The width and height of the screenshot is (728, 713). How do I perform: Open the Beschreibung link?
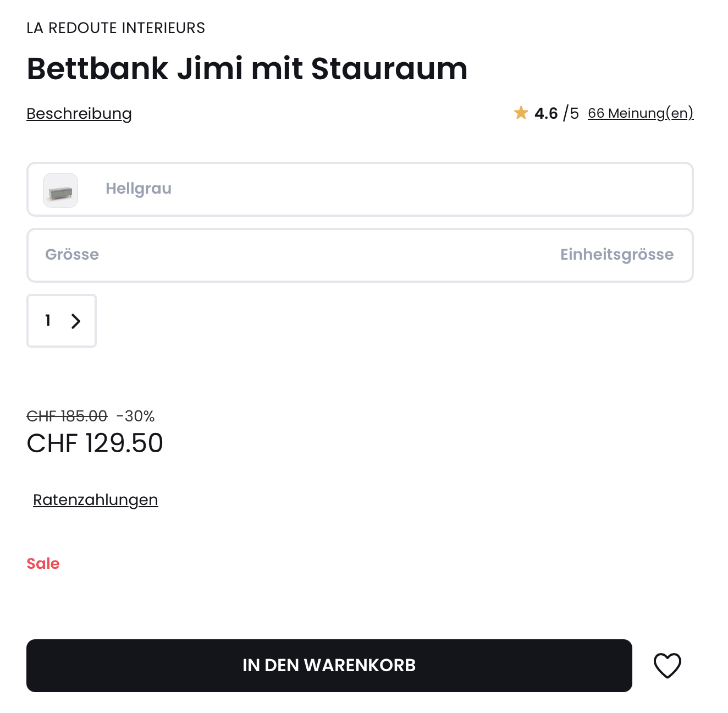pyautogui.click(x=79, y=114)
